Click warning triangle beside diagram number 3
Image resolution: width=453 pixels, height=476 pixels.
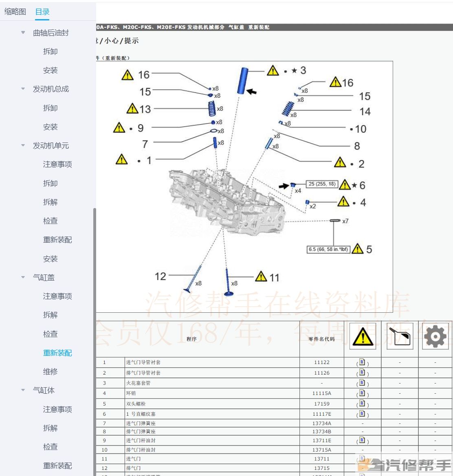[273, 71]
